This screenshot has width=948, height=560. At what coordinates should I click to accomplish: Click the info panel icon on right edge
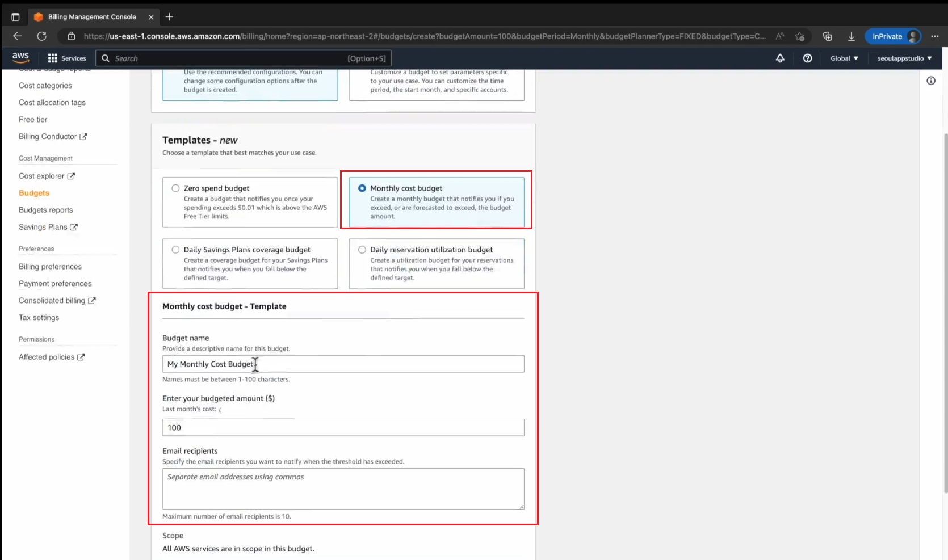pyautogui.click(x=931, y=81)
